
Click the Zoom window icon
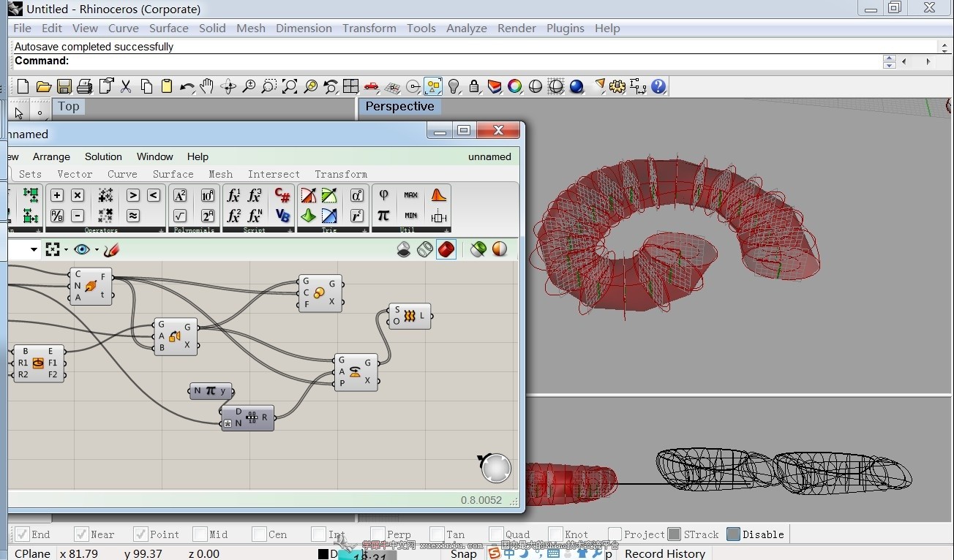click(x=268, y=86)
